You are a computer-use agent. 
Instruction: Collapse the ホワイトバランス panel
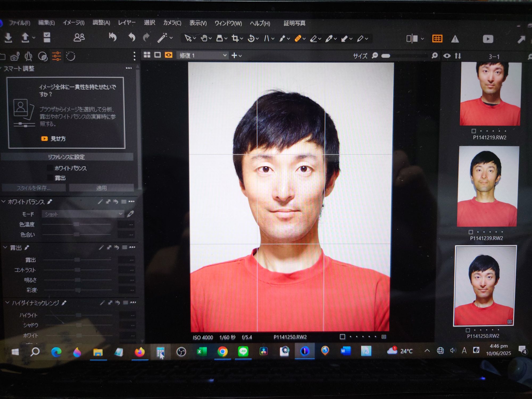tap(3, 202)
